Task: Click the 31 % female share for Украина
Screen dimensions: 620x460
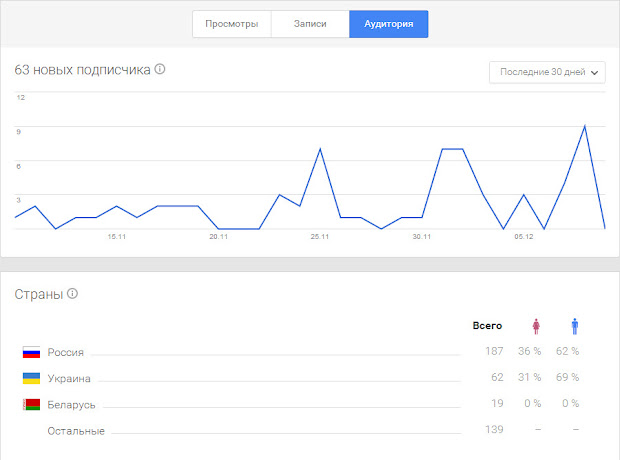Action: [529, 377]
